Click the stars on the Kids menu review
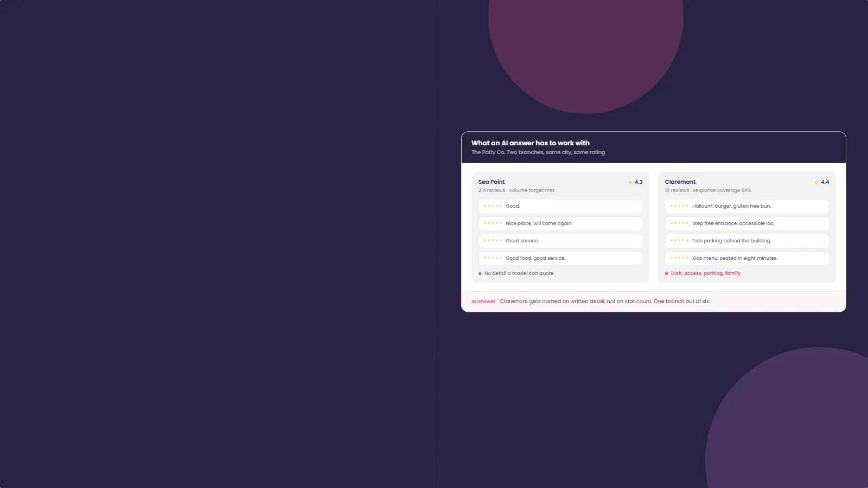Viewport: 868px width, 488px height. [x=679, y=258]
